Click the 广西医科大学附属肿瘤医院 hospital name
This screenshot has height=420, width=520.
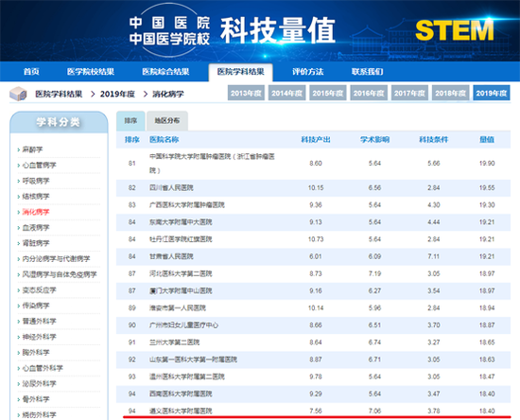[x=187, y=205]
